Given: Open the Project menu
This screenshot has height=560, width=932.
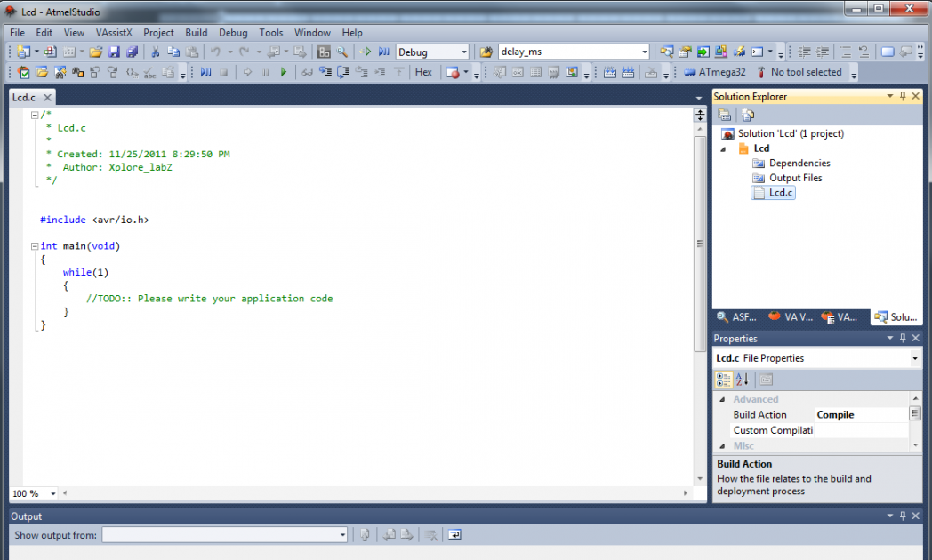Looking at the screenshot, I should point(158,33).
